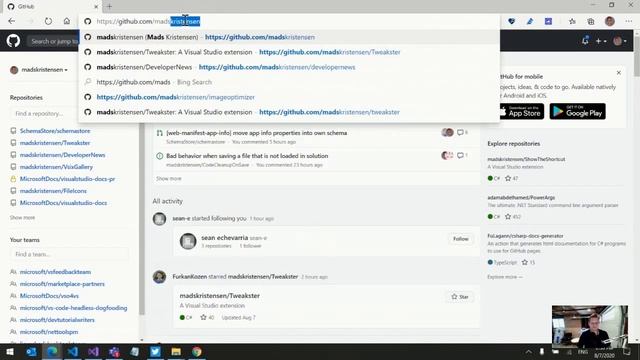Open the GitHub octocat logo in the header

tap(13, 41)
